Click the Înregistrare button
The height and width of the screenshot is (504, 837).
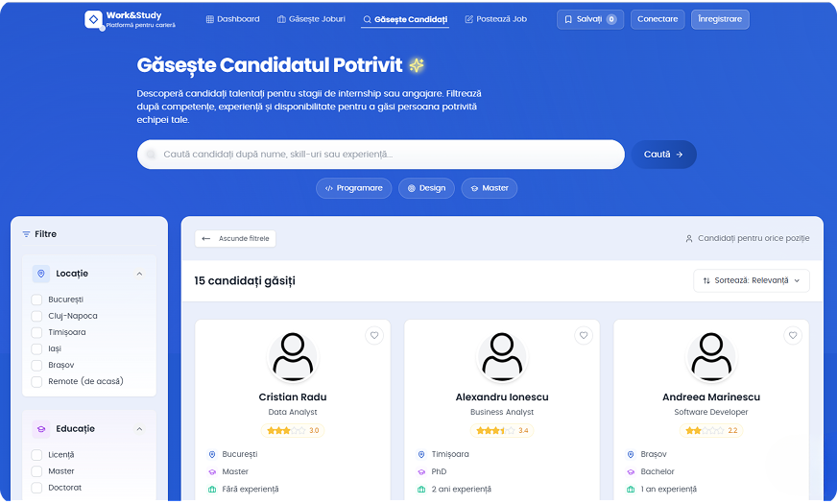(x=720, y=19)
